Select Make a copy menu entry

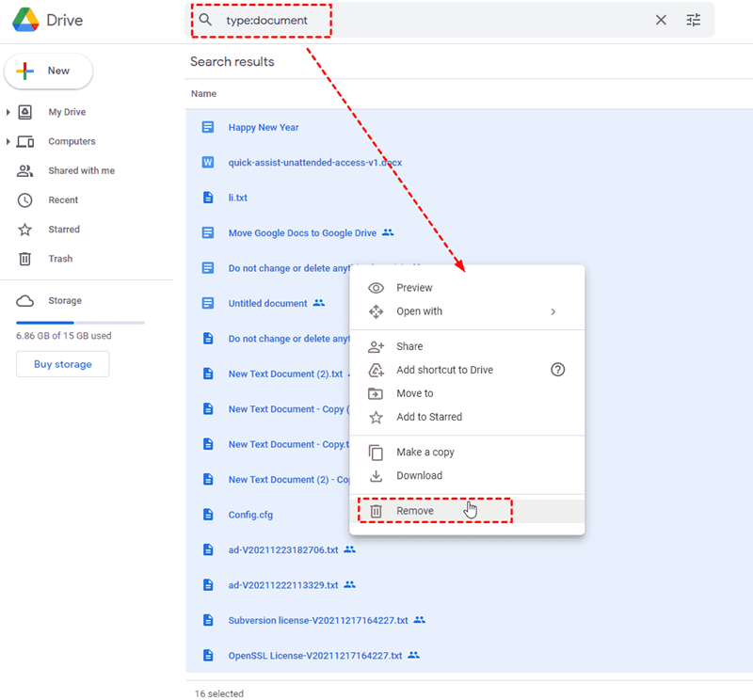click(x=425, y=453)
